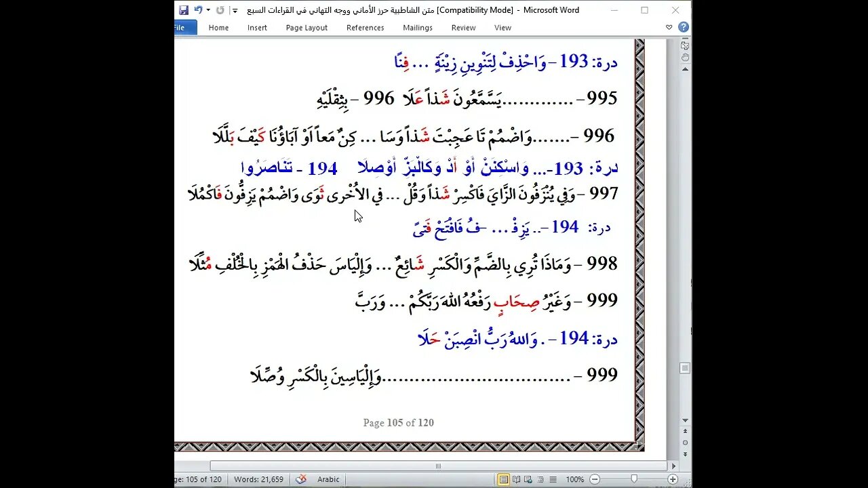Click the 100% zoom level button
868x488 pixels.
pos(574,479)
